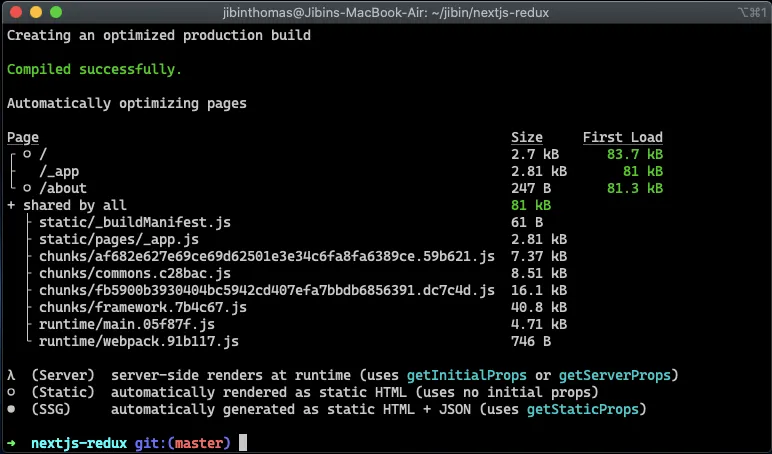Click 'Creating an optimized production build' line
Image resolution: width=772 pixels, height=454 pixels.
[159, 35]
